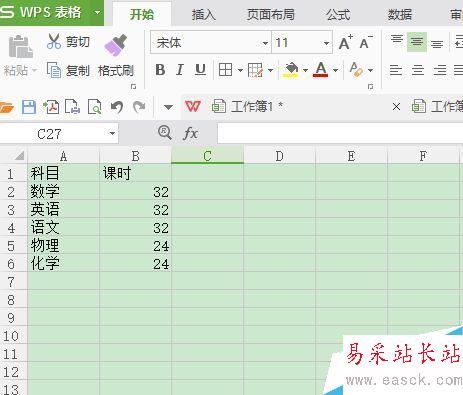Close the 工作簿1 tab
The height and width of the screenshot is (395, 463).
(x=396, y=107)
